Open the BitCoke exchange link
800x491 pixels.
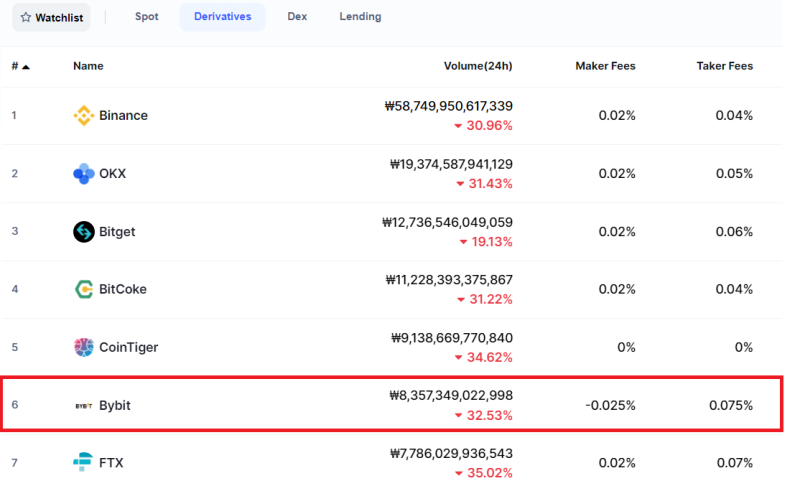pyautogui.click(x=123, y=289)
